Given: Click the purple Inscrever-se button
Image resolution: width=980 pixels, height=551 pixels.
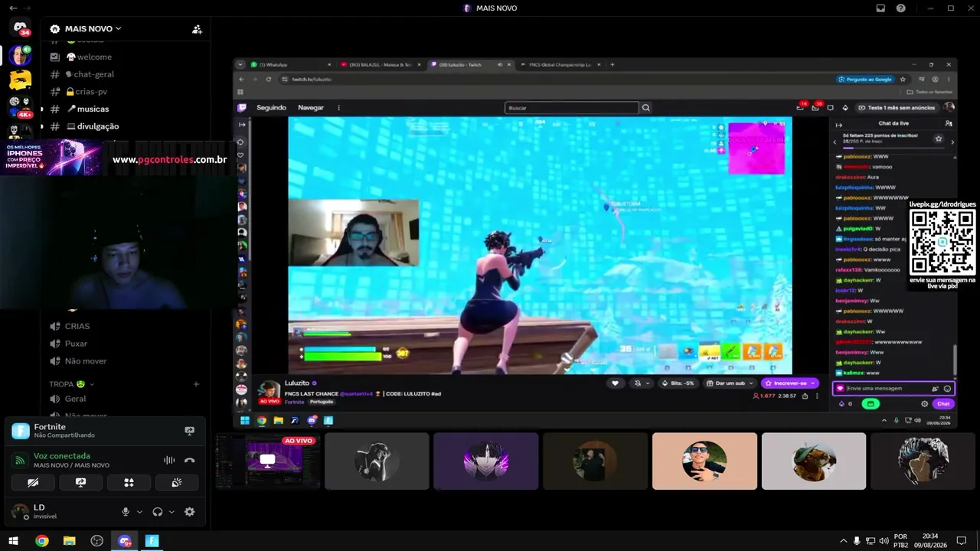Looking at the screenshot, I should [790, 383].
